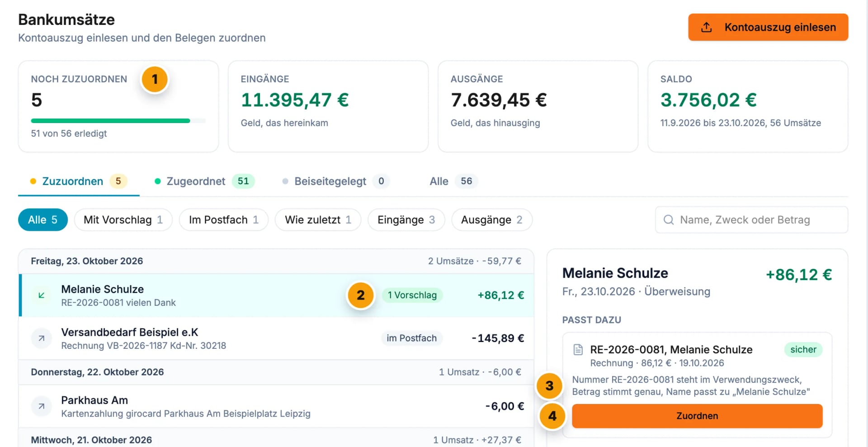The image size is (868, 447).
Task: Filter by Mit Vorschlag
Action: pyautogui.click(x=123, y=220)
